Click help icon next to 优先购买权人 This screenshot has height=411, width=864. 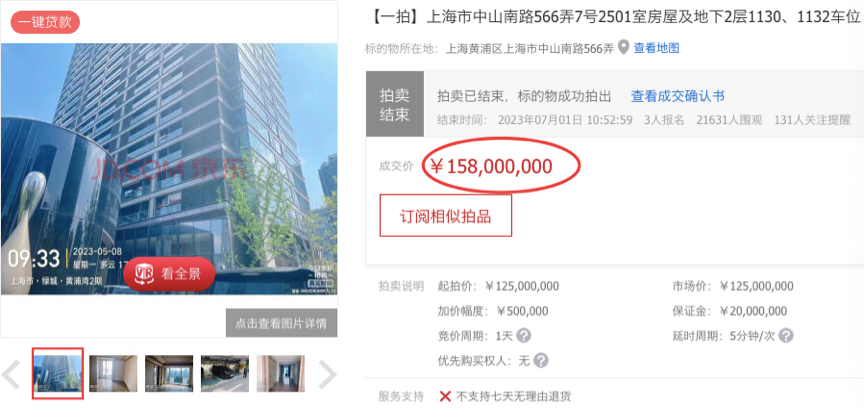pyautogui.click(x=541, y=361)
